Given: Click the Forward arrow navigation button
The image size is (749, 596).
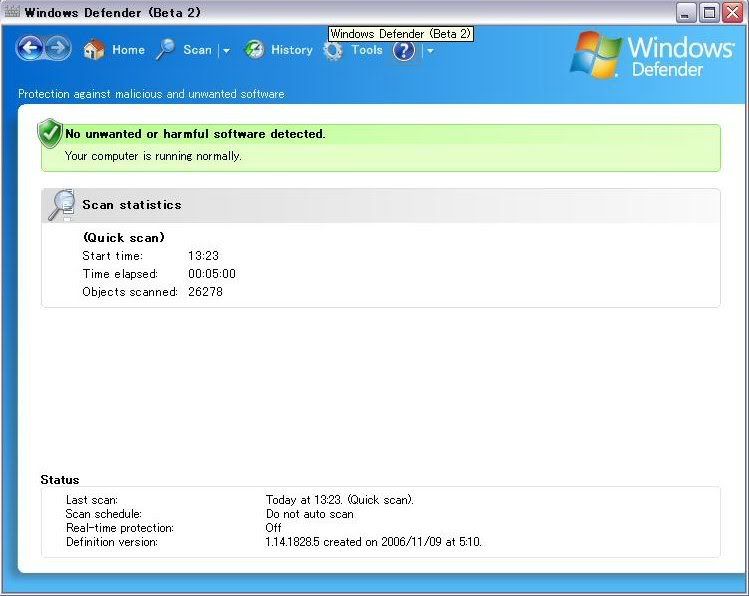Looking at the screenshot, I should pyautogui.click(x=58, y=48).
